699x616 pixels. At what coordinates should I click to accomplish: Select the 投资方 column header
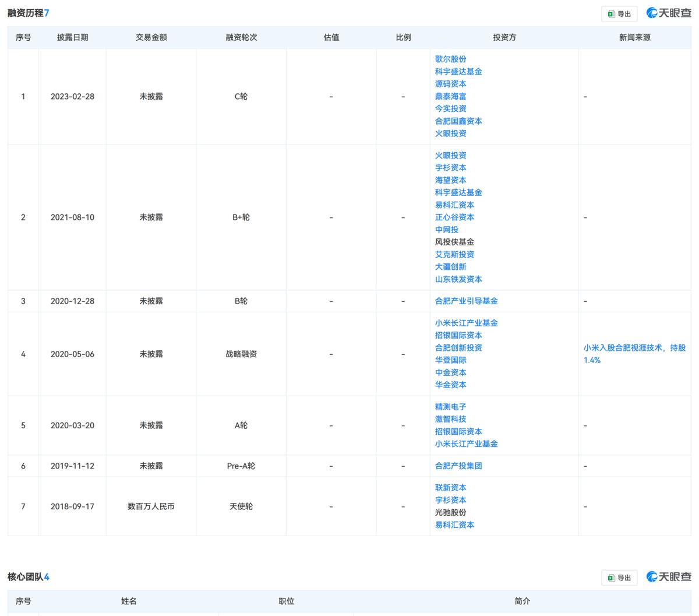[x=504, y=37]
